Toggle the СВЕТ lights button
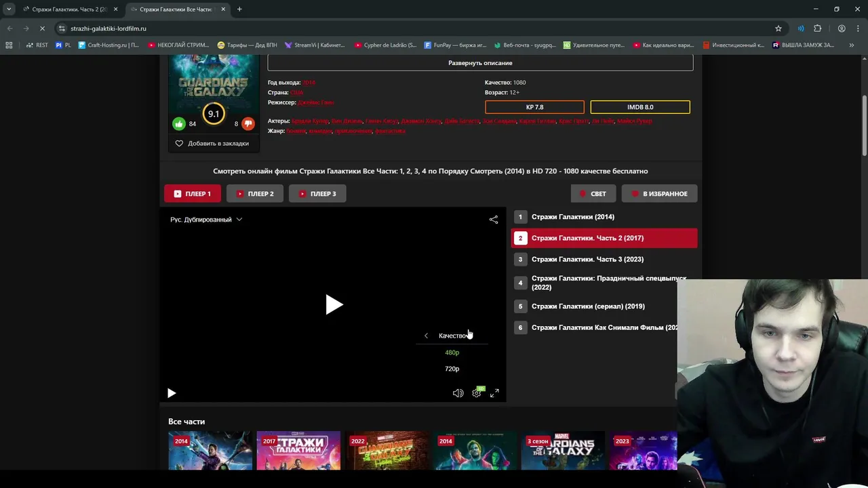Image resolution: width=868 pixels, height=488 pixels. click(593, 194)
